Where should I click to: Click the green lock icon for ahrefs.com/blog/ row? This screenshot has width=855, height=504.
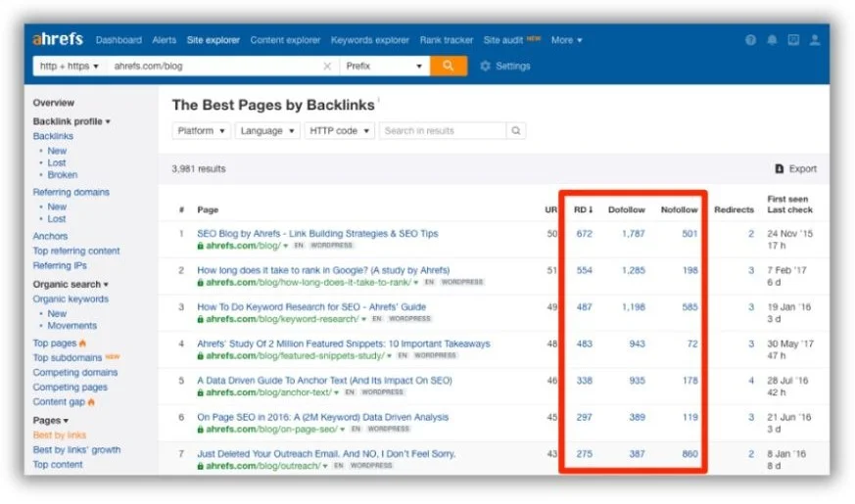[x=200, y=246]
